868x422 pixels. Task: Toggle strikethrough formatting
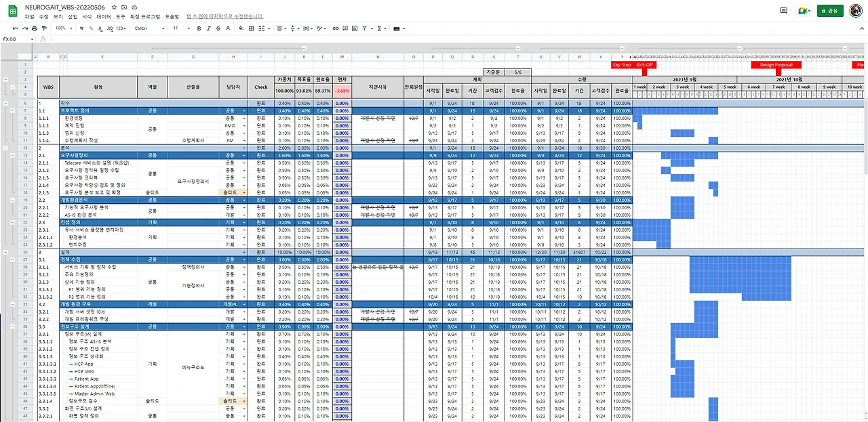click(x=218, y=28)
